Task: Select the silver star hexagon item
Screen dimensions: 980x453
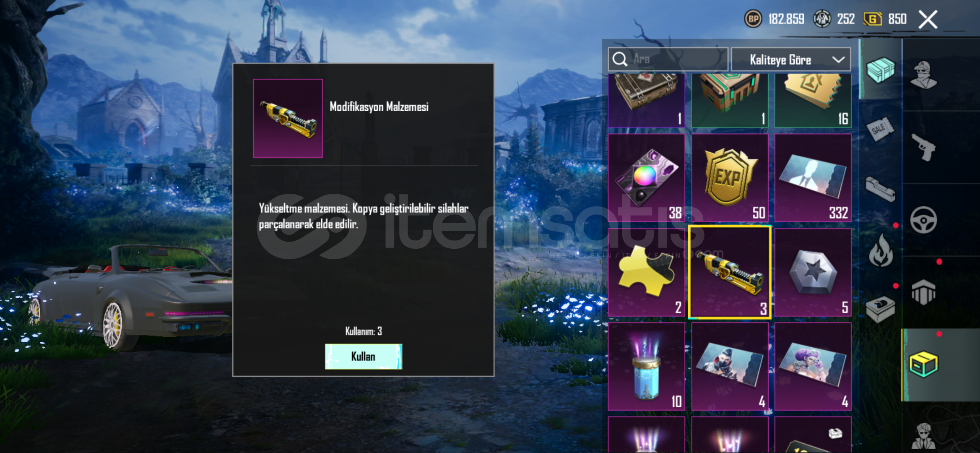Action: pos(813,272)
